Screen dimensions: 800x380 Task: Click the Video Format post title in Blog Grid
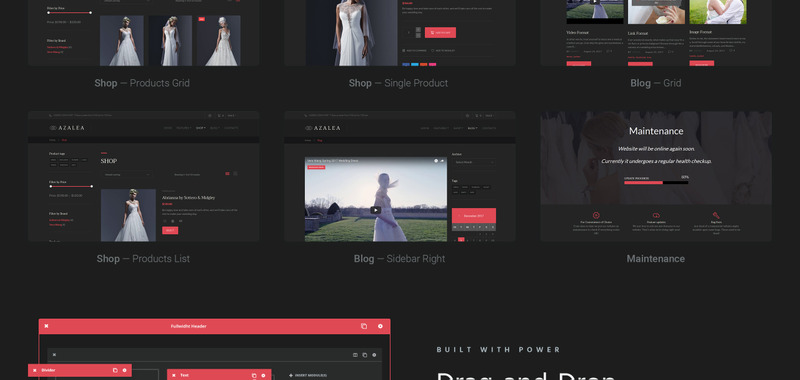577,32
